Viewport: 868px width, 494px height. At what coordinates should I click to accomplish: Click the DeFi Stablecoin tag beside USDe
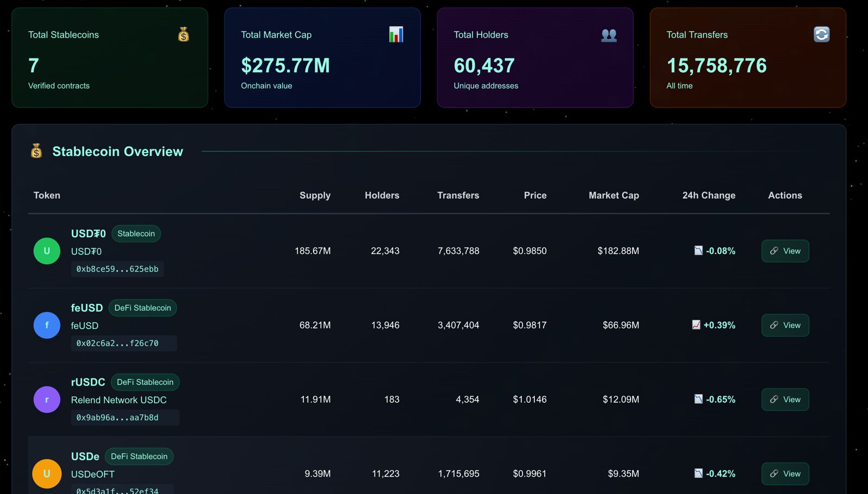click(139, 457)
